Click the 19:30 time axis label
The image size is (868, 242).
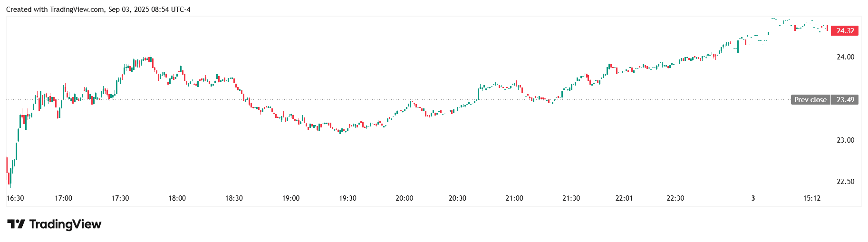[347, 198]
